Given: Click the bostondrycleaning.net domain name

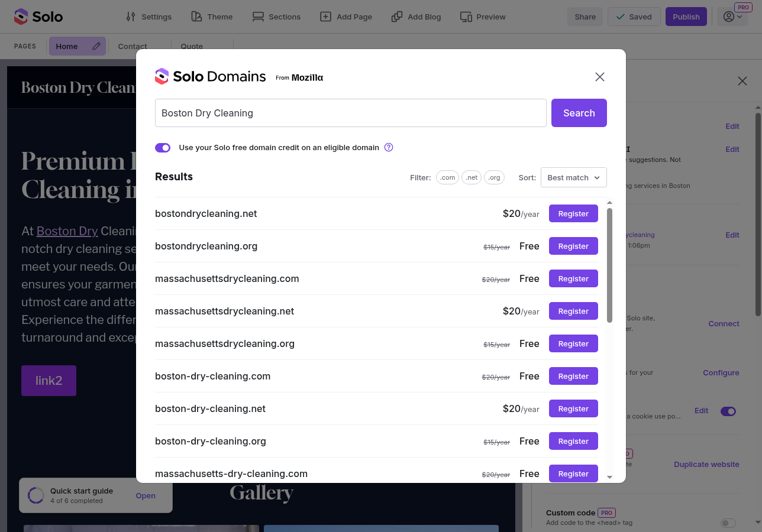Looking at the screenshot, I should [x=206, y=213].
